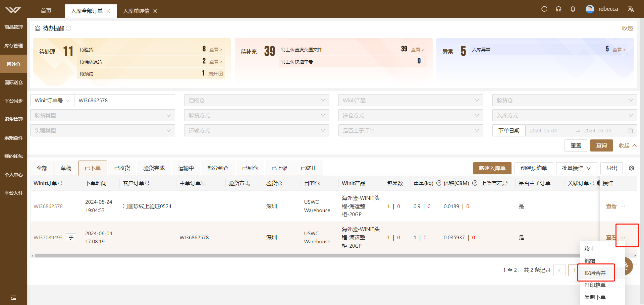Click start date 2024-05-04 field
This screenshot has height=305, width=644.
(549, 131)
